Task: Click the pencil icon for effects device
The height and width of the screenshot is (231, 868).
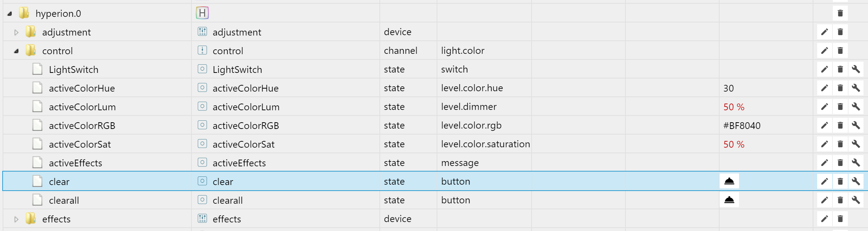Action: (824, 219)
